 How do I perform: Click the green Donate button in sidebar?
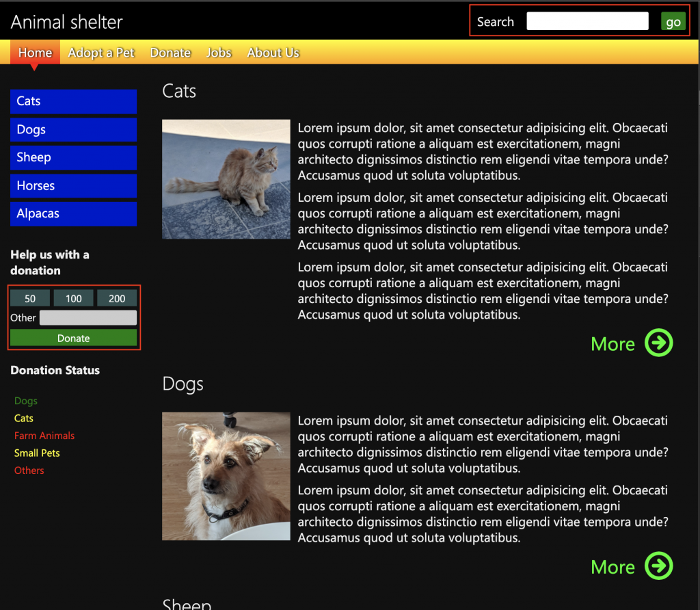(74, 338)
